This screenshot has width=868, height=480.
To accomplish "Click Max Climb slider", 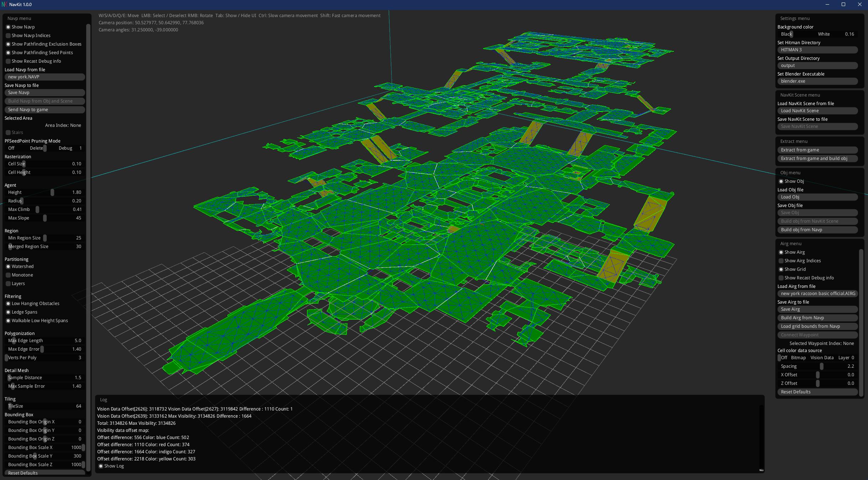I will tap(45, 210).
